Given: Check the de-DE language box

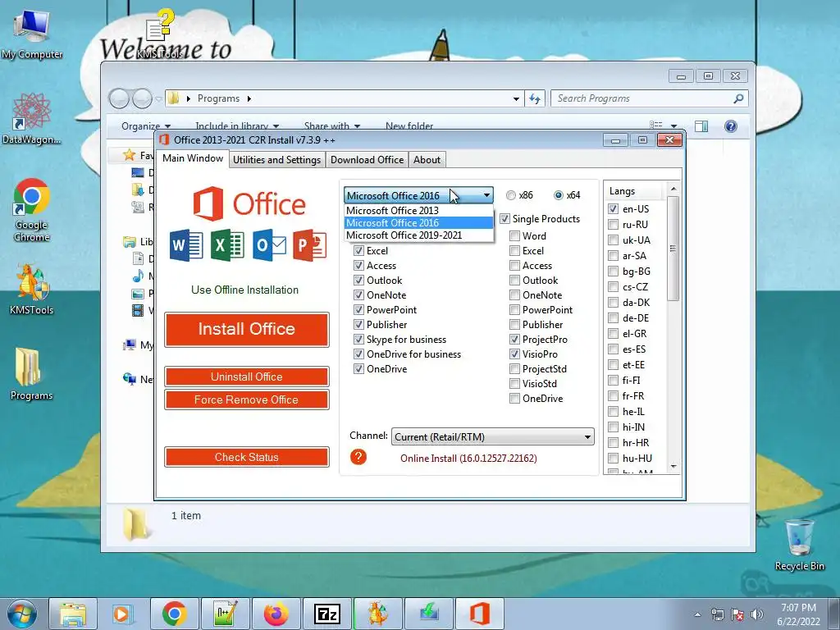Looking at the screenshot, I should 614,317.
